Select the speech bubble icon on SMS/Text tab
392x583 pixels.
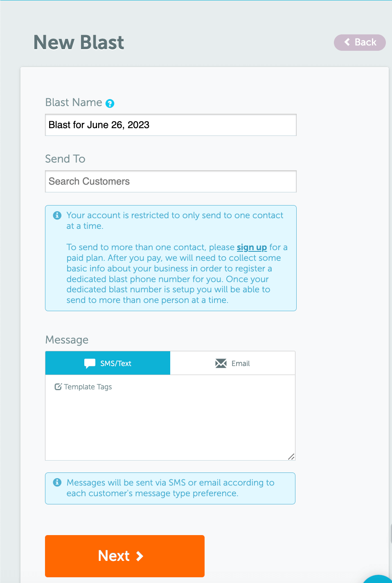pyautogui.click(x=90, y=363)
